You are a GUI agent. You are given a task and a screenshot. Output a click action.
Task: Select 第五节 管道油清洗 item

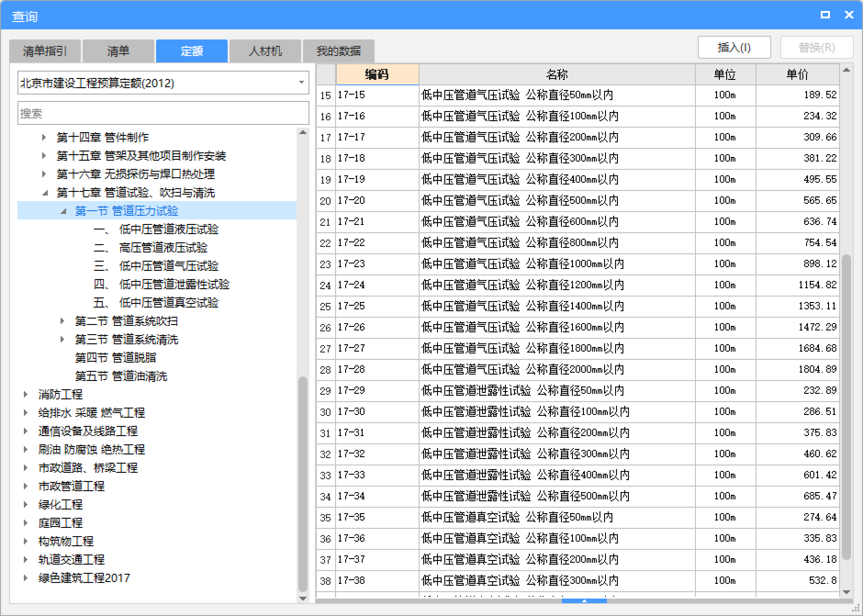click(121, 376)
